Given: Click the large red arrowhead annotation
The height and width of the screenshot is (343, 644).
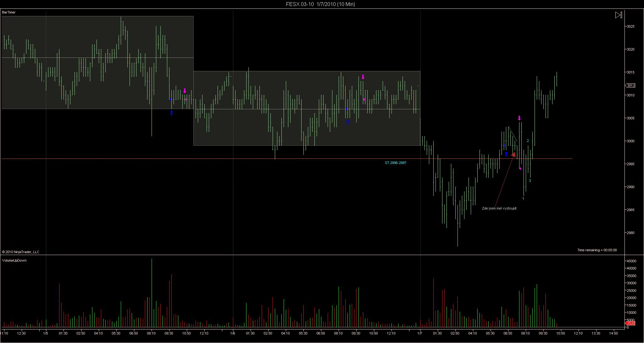Looking at the screenshot, I should coord(513,155).
